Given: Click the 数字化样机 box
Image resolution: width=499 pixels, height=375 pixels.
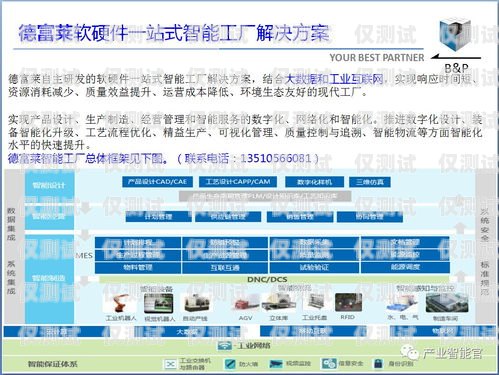Looking at the screenshot, I should coord(314,182).
